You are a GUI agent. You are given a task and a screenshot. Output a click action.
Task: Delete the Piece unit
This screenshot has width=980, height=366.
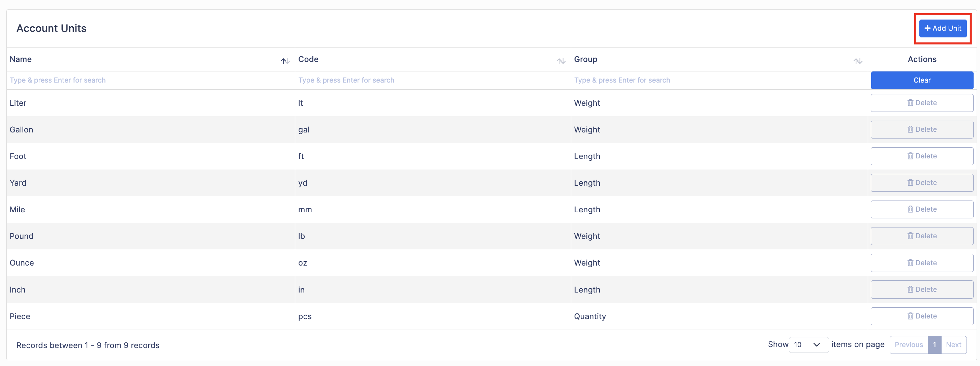pos(922,316)
